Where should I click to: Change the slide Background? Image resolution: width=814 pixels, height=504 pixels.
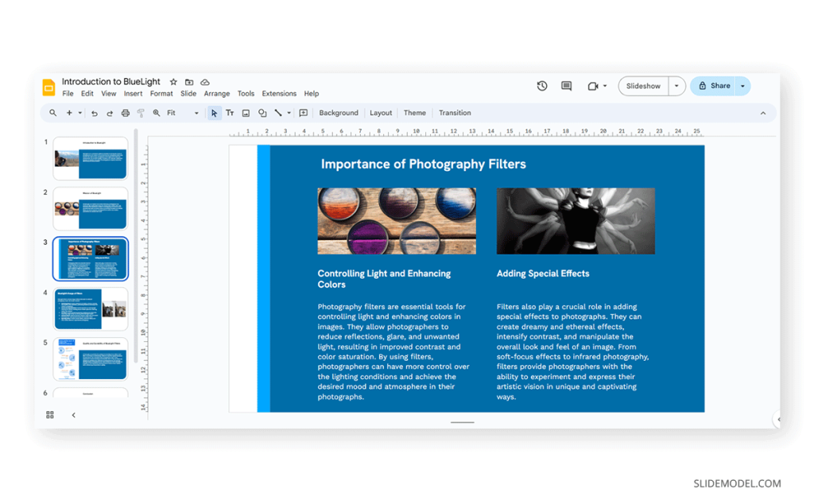point(339,113)
